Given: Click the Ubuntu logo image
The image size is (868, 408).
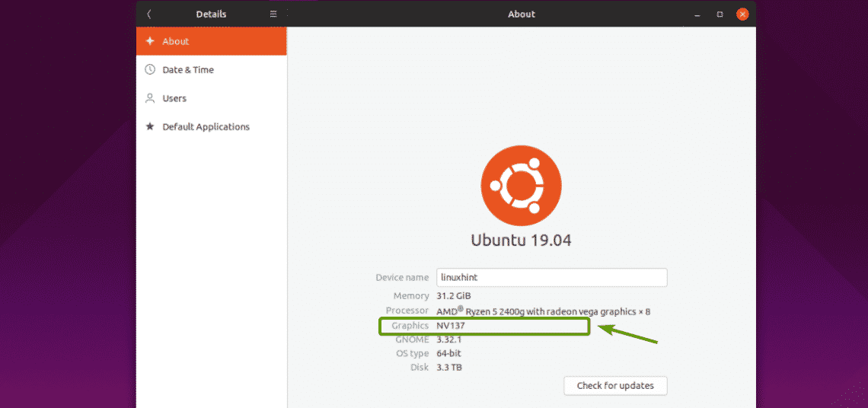Looking at the screenshot, I should (521, 184).
